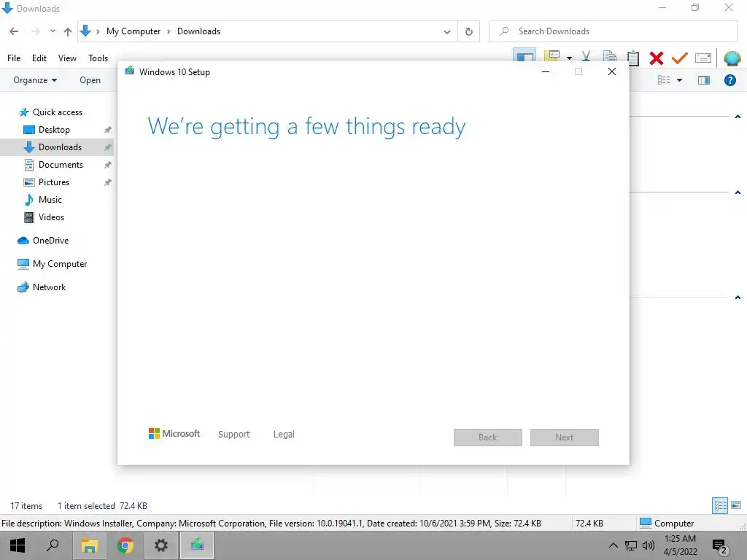Image resolution: width=747 pixels, height=560 pixels.
Task: Select Network in navigation pane
Action: click(x=49, y=287)
